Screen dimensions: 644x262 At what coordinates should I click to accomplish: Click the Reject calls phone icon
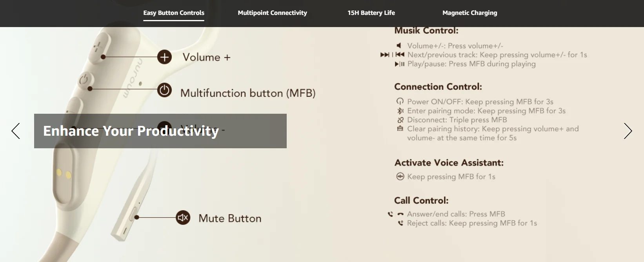(400, 223)
